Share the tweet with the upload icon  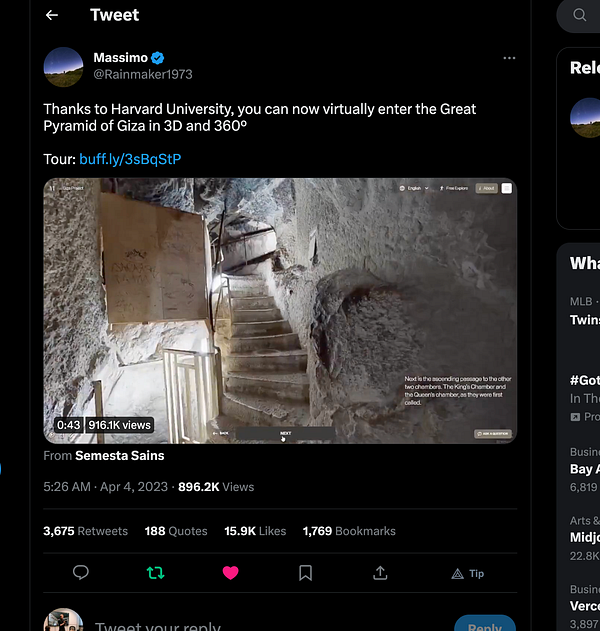(380, 573)
